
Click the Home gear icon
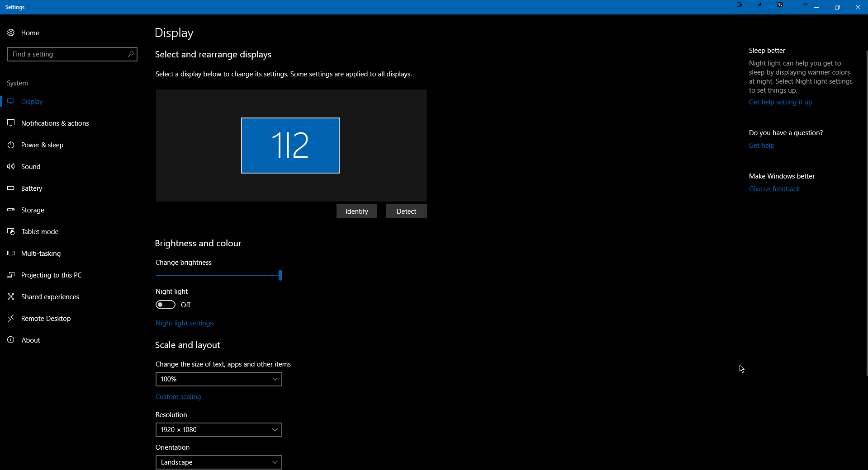coord(11,33)
